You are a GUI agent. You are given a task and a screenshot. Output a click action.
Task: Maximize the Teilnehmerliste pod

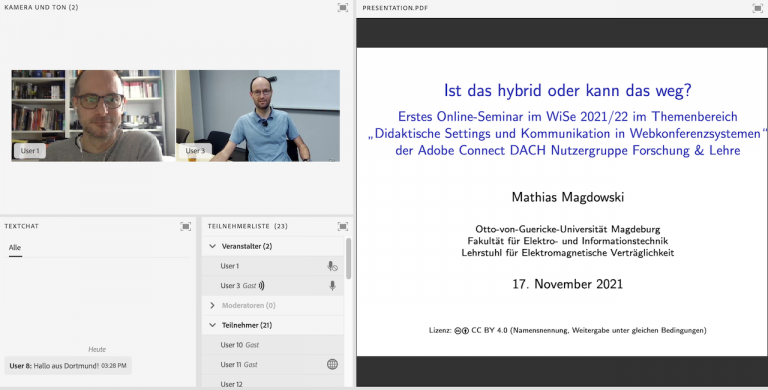343,226
